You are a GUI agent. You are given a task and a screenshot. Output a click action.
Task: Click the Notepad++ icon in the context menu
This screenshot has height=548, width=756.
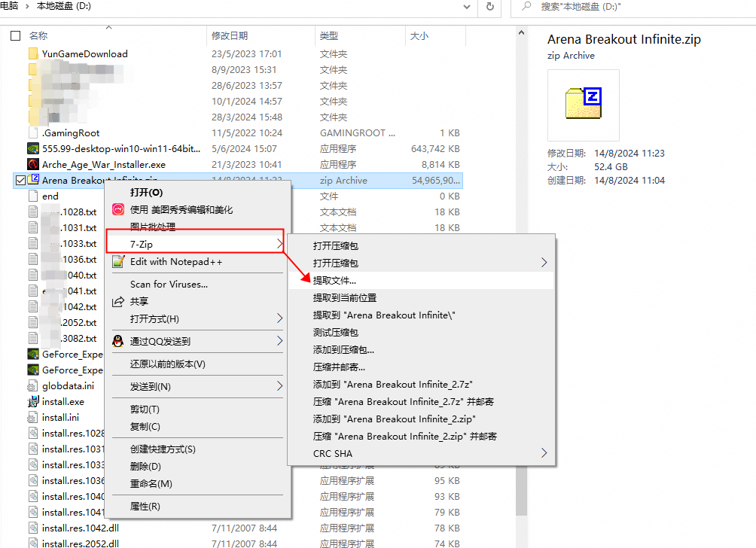pyautogui.click(x=118, y=262)
